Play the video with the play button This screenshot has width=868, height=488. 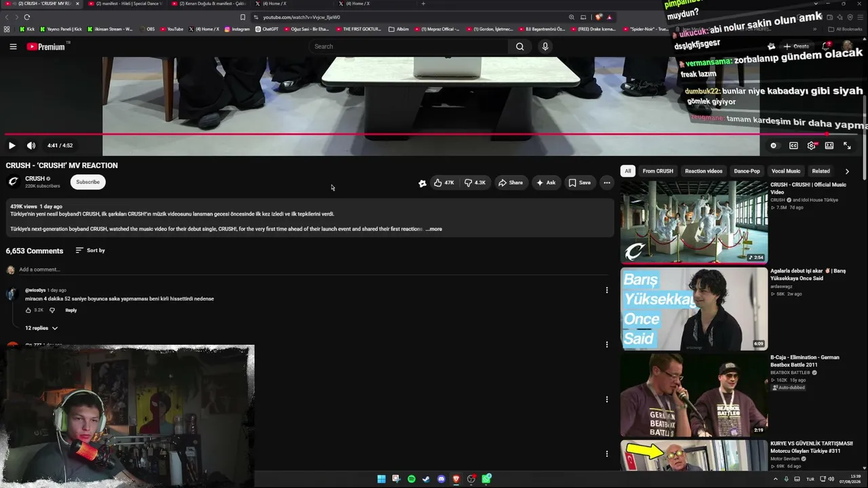pyautogui.click(x=12, y=146)
